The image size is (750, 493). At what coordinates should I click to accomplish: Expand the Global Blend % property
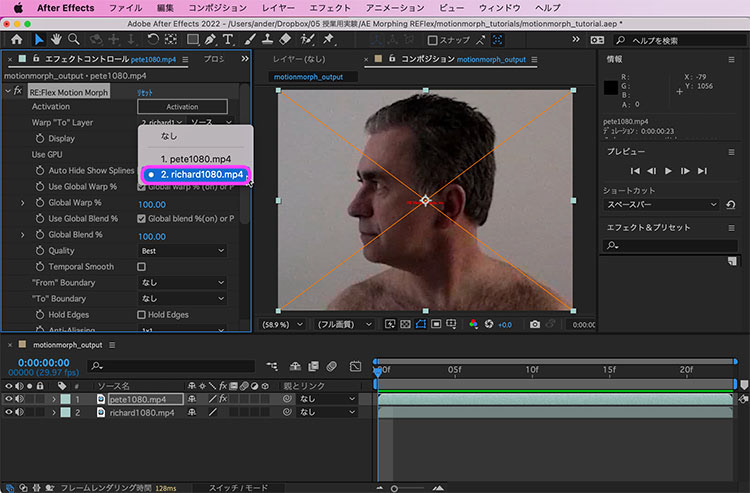22,235
